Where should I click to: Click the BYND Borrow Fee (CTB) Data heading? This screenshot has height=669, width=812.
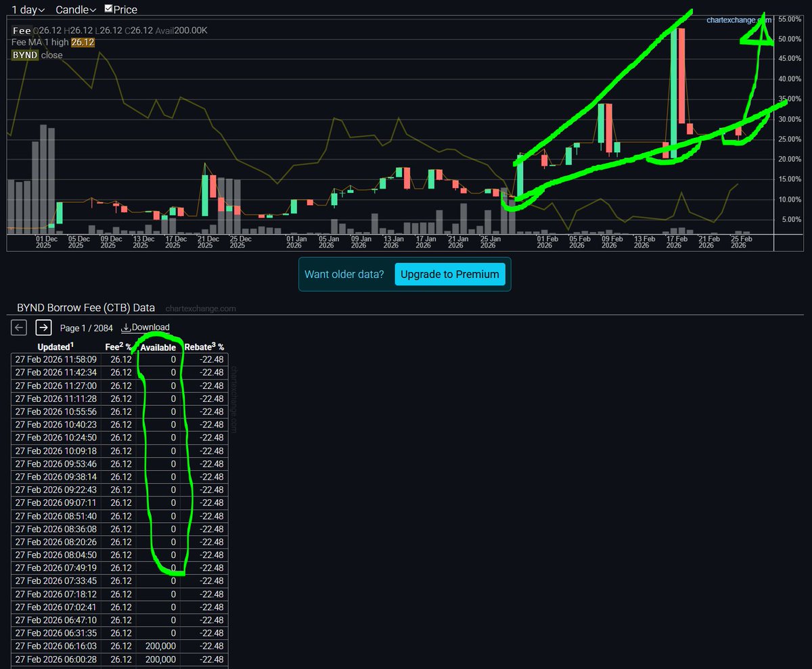(85, 308)
